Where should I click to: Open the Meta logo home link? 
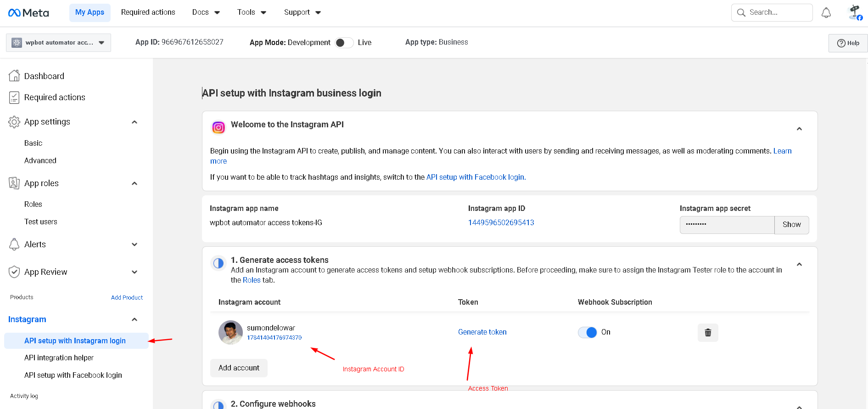(x=28, y=13)
